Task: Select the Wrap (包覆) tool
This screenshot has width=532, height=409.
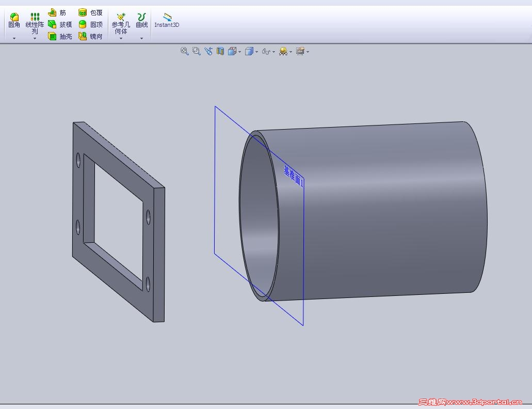Action: pos(90,12)
